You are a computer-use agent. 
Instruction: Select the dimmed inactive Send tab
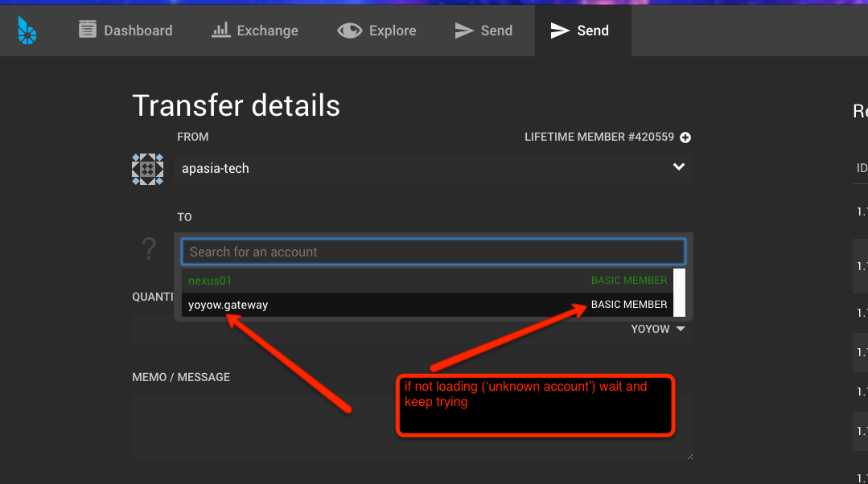[x=483, y=31]
